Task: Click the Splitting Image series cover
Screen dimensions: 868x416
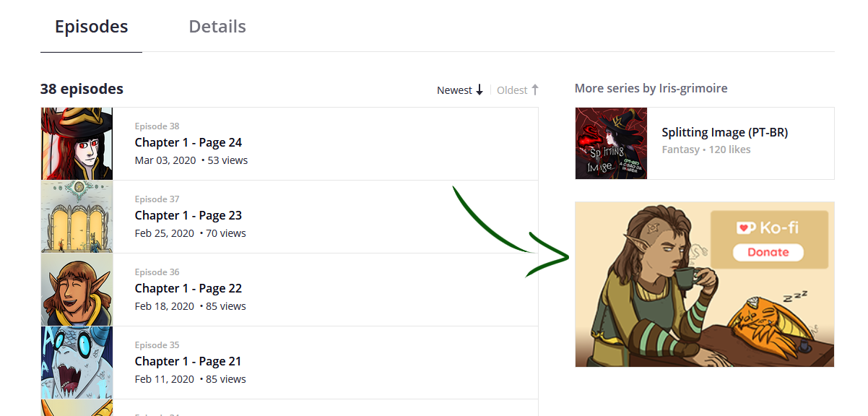Action: coord(611,144)
